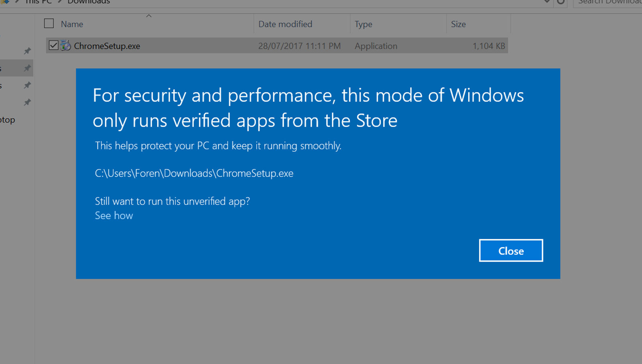Viewport: 642px width, 364px height.
Task: Sort files by Type column header
Action: (364, 24)
